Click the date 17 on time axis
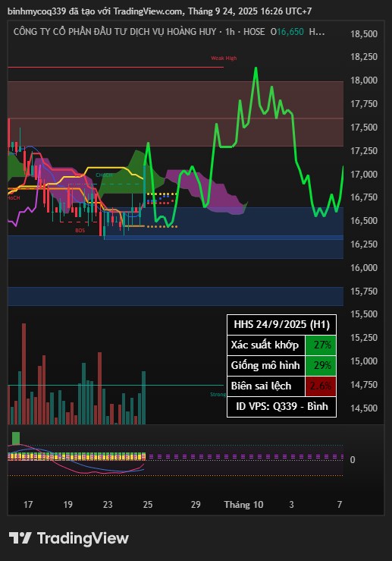The width and height of the screenshot is (392, 561). (x=28, y=505)
